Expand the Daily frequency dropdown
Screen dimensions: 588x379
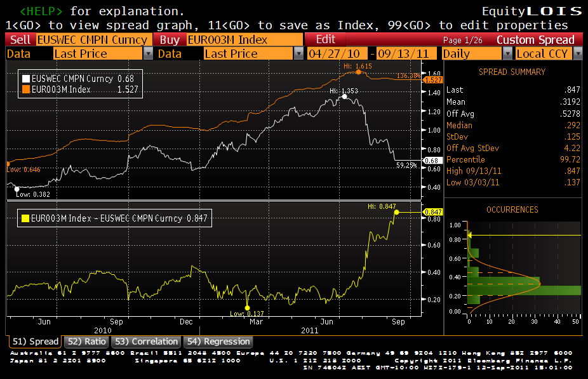pyautogui.click(x=507, y=53)
